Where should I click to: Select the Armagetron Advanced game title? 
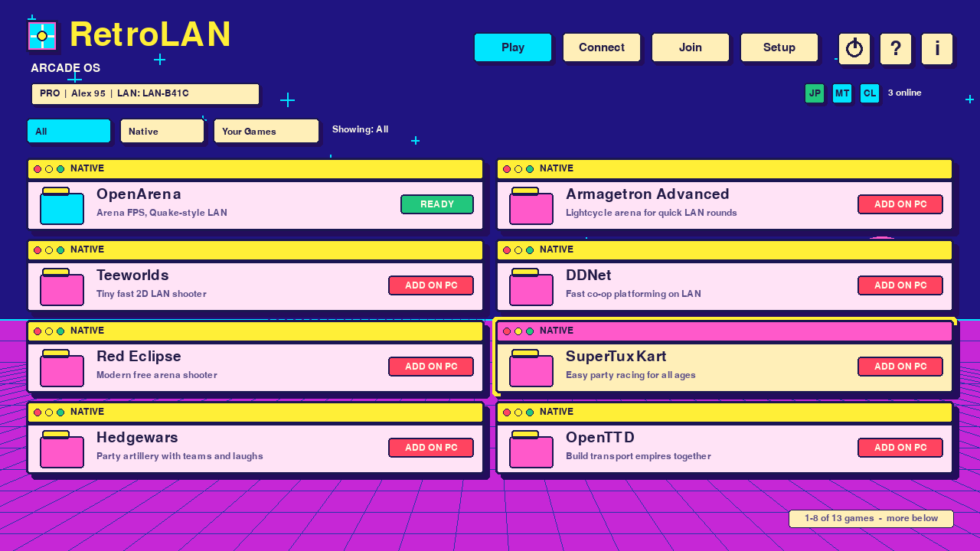pos(648,194)
